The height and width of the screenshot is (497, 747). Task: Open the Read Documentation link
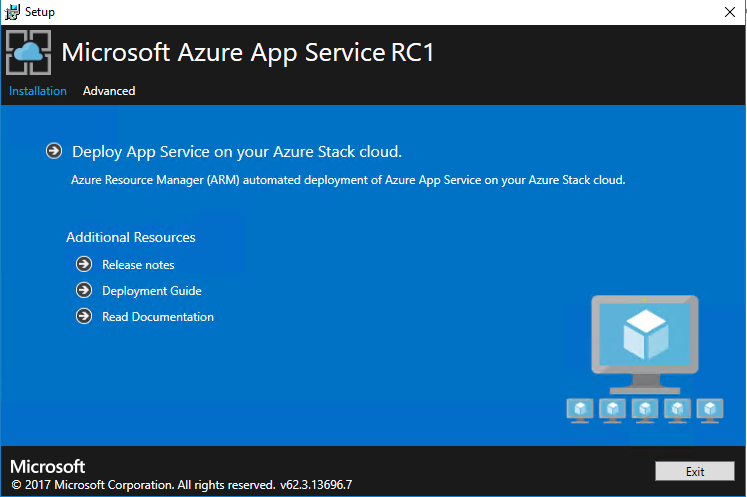[x=158, y=317]
